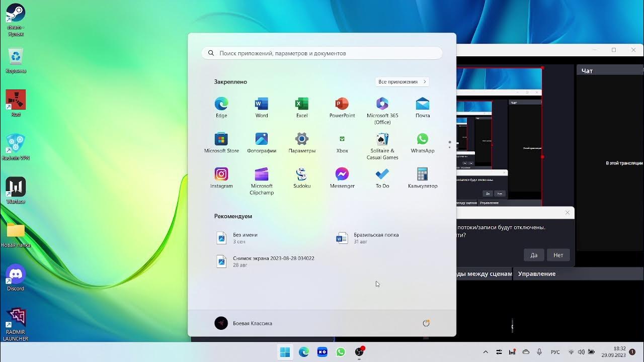The image size is (644, 362).
Task: Open OneDrive cloud tray icon
Action: tap(526, 352)
